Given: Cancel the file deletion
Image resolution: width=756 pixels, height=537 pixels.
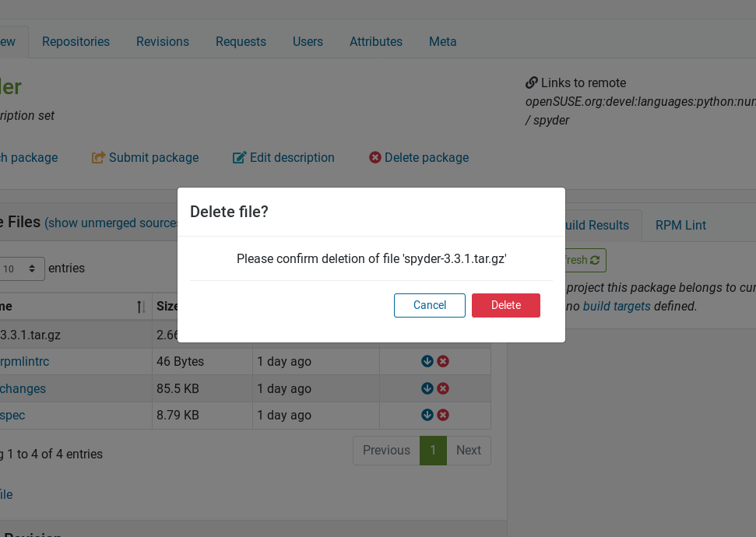Looking at the screenshot, I should (429, 305).
